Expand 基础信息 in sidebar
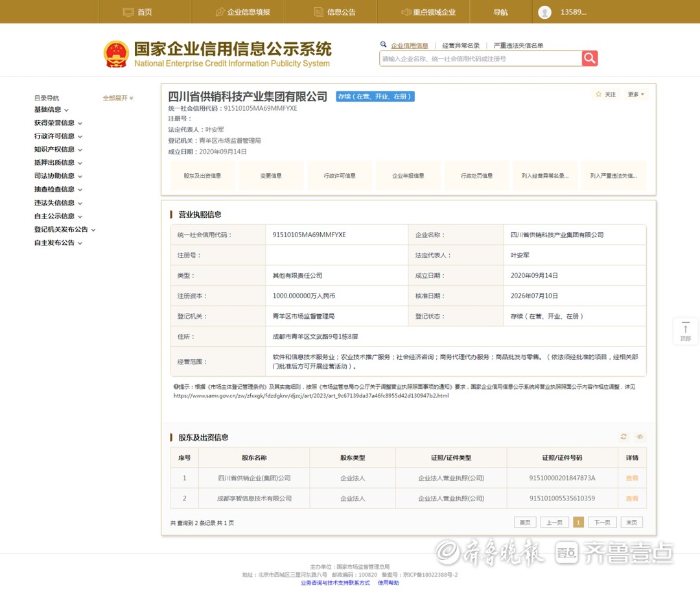Viewport: 700px width, 595px height. [x=51, y=110]
